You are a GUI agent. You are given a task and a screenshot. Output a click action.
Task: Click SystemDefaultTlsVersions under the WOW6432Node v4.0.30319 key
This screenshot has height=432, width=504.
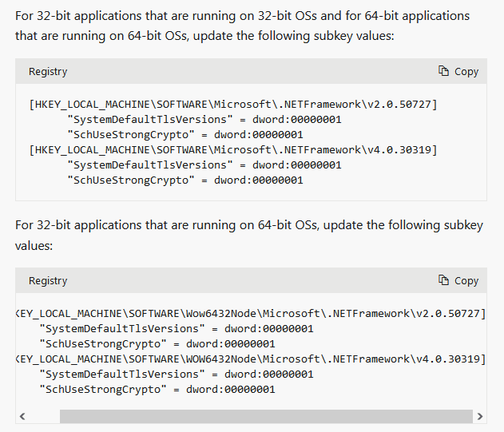108,374
